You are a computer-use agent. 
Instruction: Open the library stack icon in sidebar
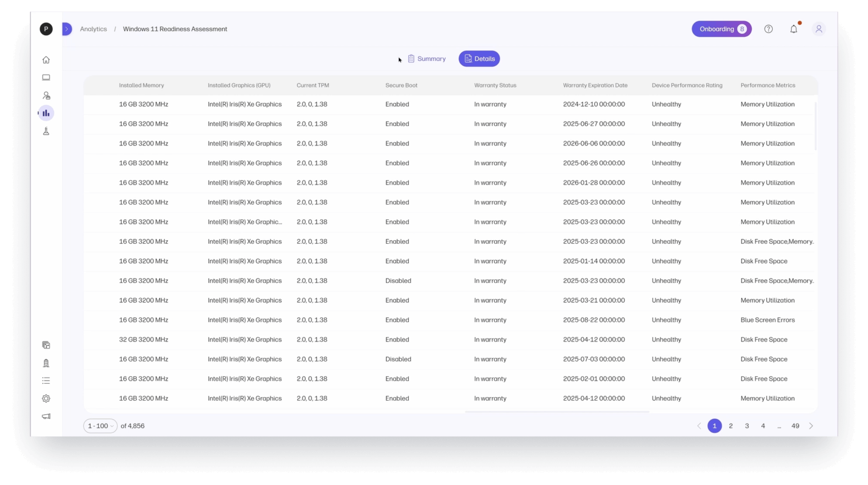46,345
